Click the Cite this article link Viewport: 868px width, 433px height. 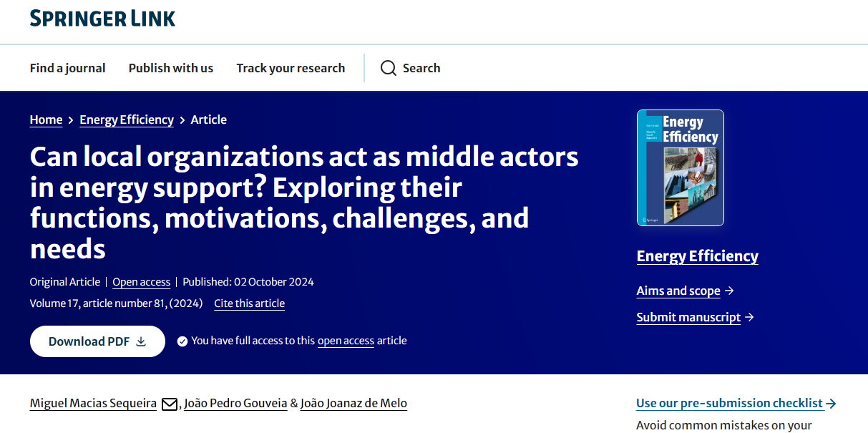[249, 303]
